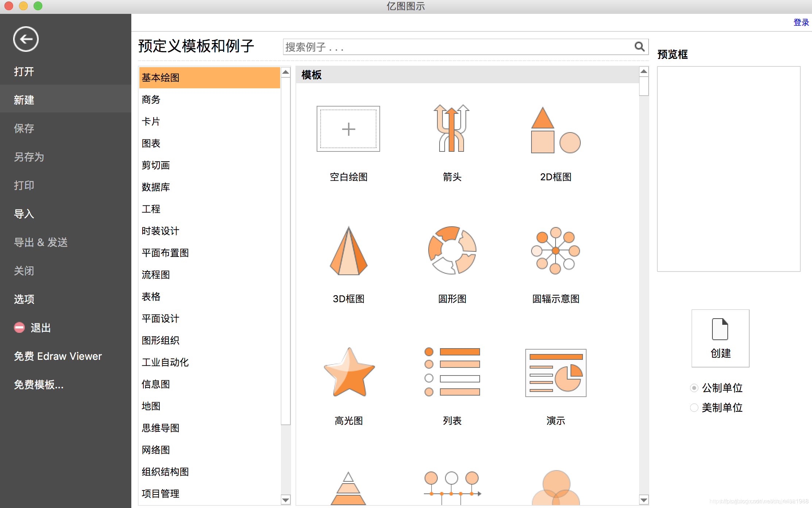Click the search magnifier icon
Image resolution: width=812 pixels, height=508 pixels.
pyautogui.click(x=639, y=46)
